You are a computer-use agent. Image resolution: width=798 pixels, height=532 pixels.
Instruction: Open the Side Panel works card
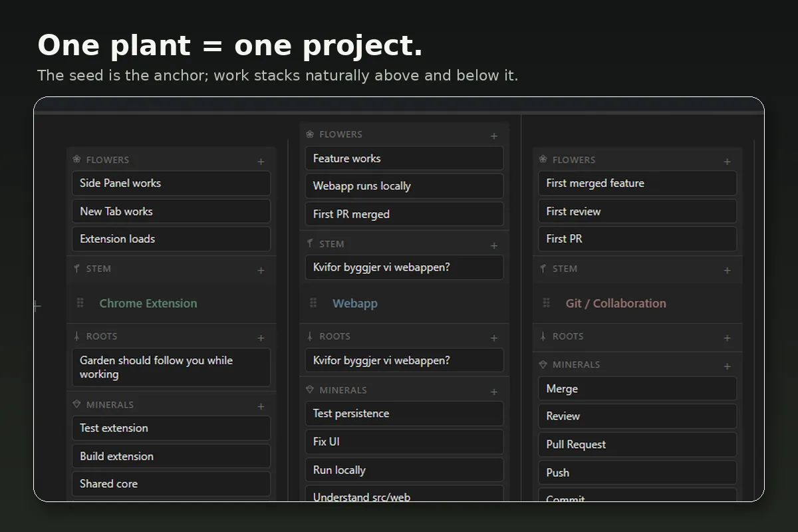[x=172, y=184]
